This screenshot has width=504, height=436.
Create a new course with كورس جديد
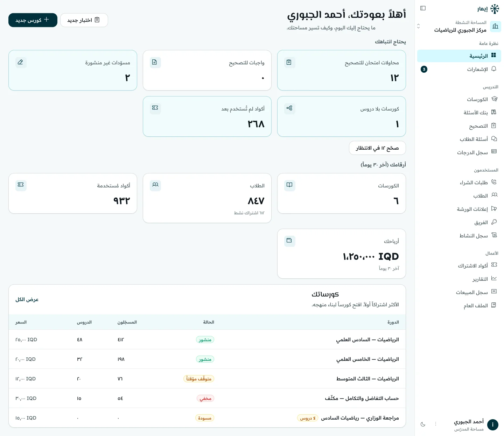coord(33,20)
